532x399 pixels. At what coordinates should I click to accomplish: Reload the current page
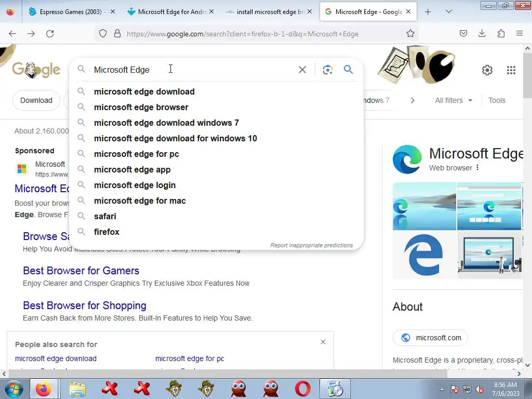[x=50, y=34]
